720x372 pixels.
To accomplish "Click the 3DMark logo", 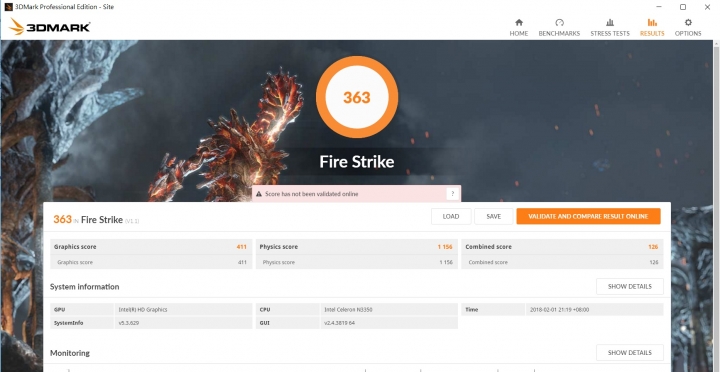I will [x=49, y=27].
